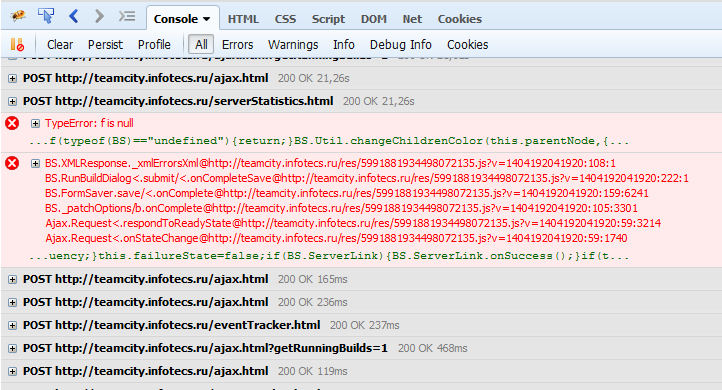Filter console by Debug Info
722x390 pixels.
tap(401, 45)
